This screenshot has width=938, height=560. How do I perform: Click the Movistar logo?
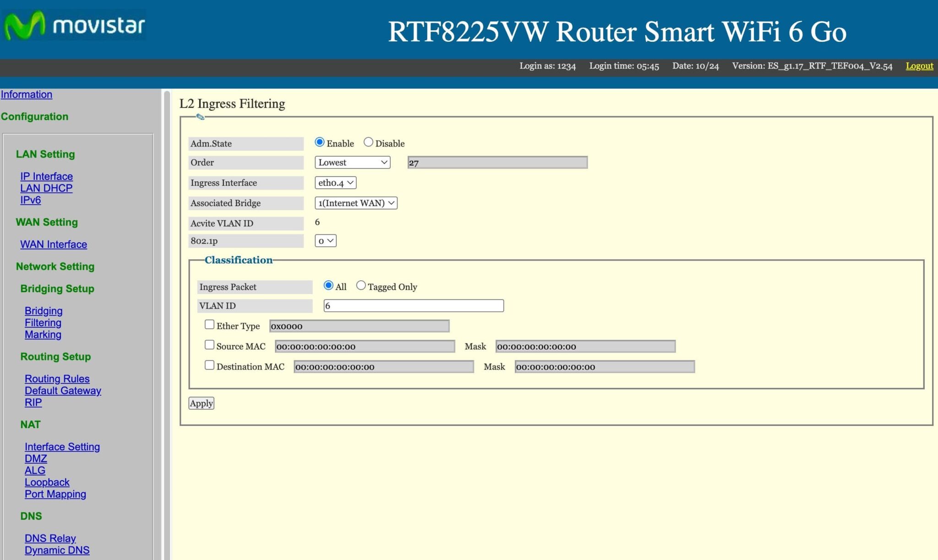click(x=73, y=27)
